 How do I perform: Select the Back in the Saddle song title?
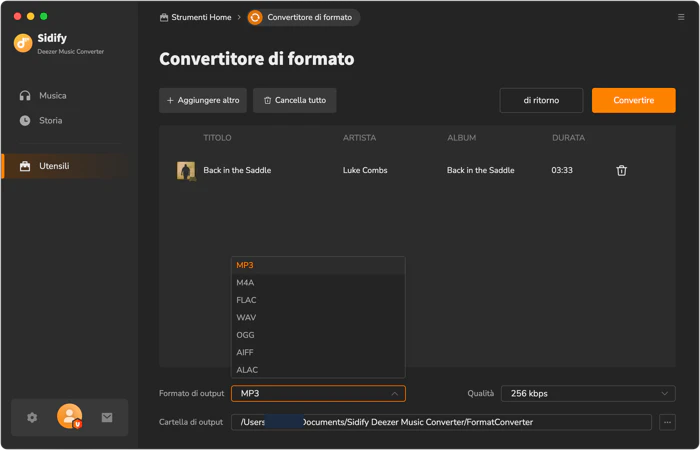[x=237, y=170]
